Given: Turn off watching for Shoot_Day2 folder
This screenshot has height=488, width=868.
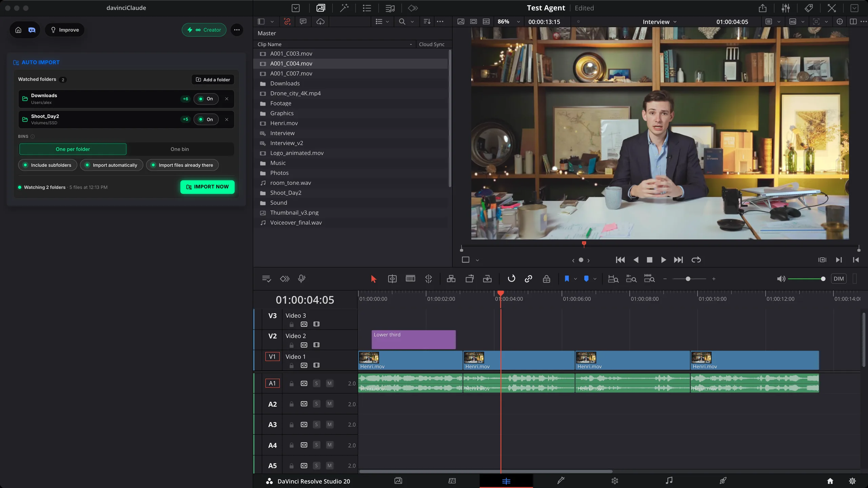Looking at the screenshot, I should pyautogui.click(x=206, y=119).
